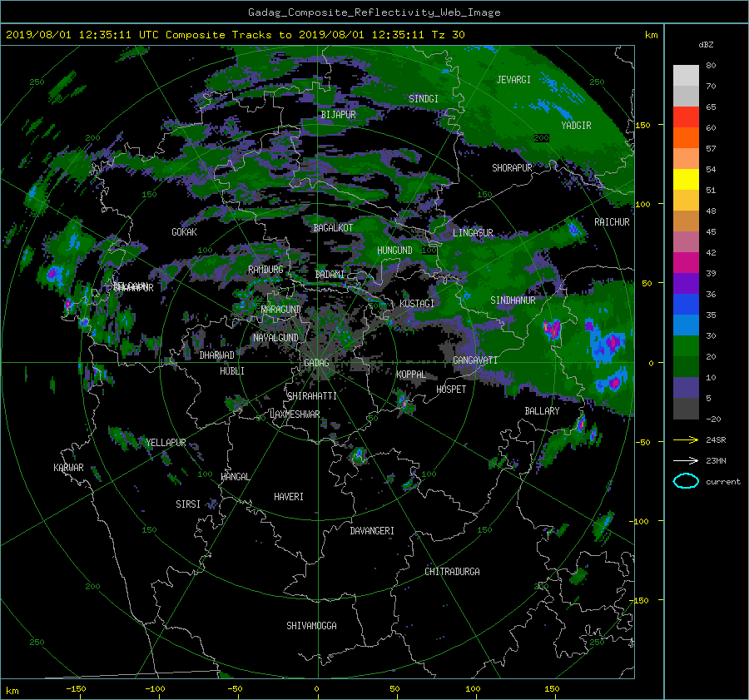Select the BIJAPUR city label
749x700 pixels.
338,115
